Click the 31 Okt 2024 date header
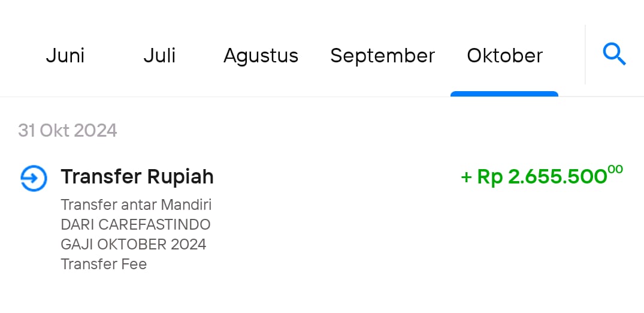Viewport: 644px width, 313px height. coord(68,131)
